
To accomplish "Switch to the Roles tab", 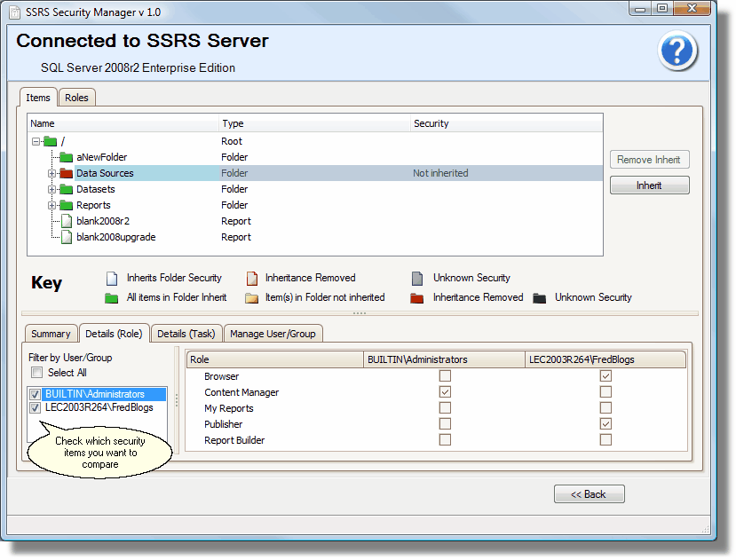I will click(x=76, y=98).
